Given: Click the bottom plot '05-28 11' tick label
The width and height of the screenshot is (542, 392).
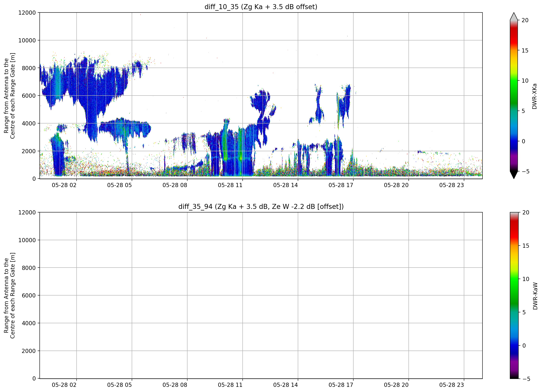Looking at the screenshot, I should 230,385.
